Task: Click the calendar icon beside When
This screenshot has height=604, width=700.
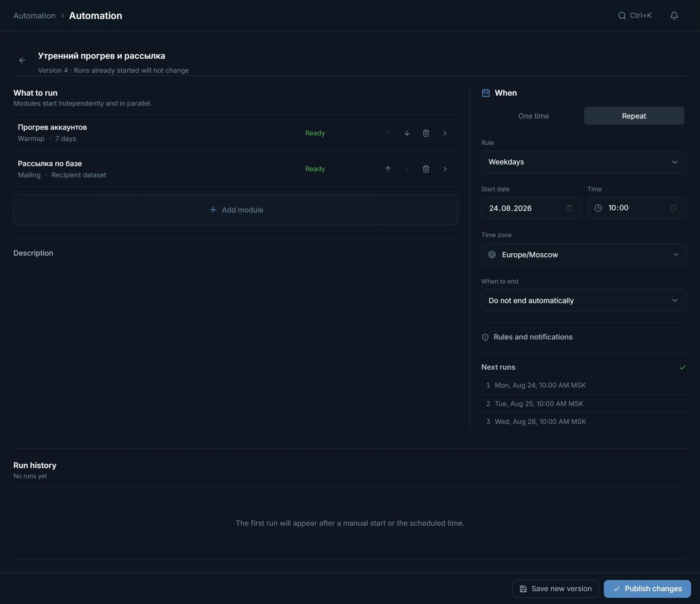Action: click(x=486, y=93)
